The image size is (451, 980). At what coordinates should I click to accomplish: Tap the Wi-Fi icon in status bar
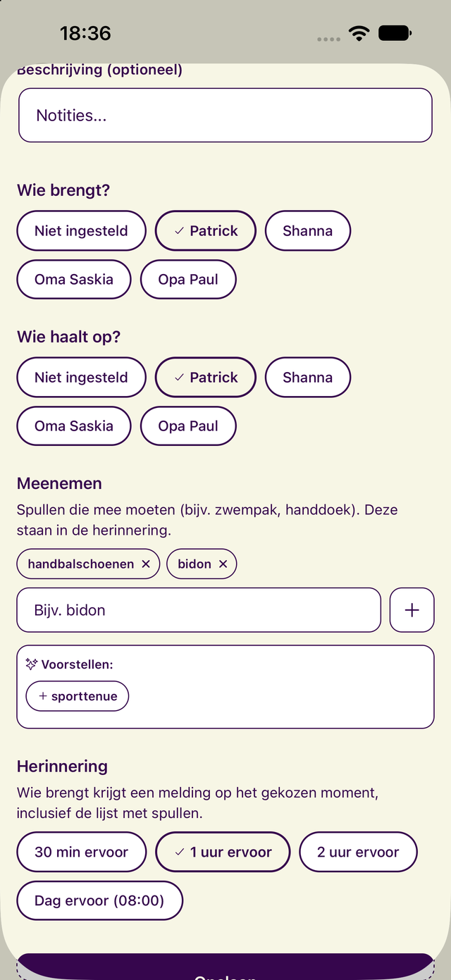359,33
